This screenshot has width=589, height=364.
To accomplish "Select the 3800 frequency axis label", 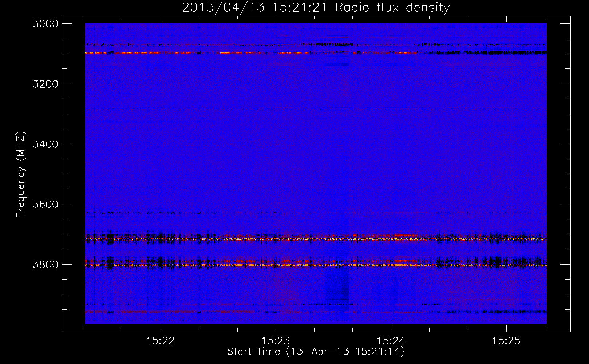I will 46,265.
